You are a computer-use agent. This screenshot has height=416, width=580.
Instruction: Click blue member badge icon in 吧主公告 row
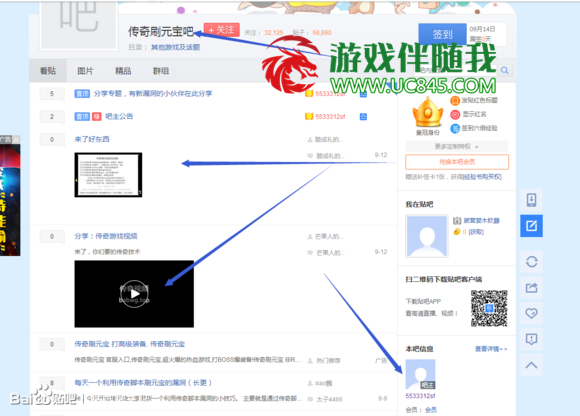363,117
